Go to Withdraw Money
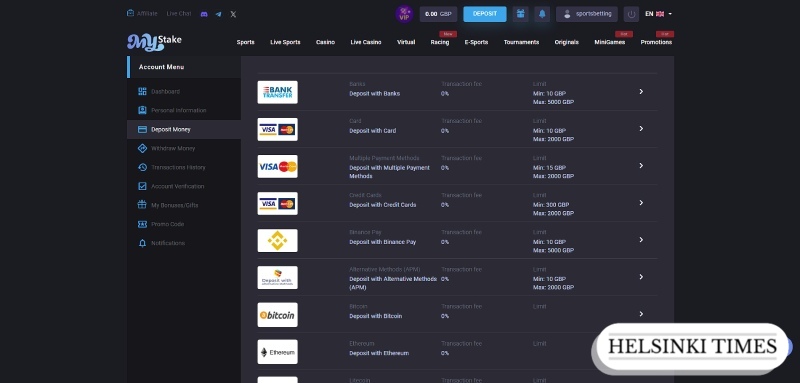800x383 pixels. tap(173, 148)
